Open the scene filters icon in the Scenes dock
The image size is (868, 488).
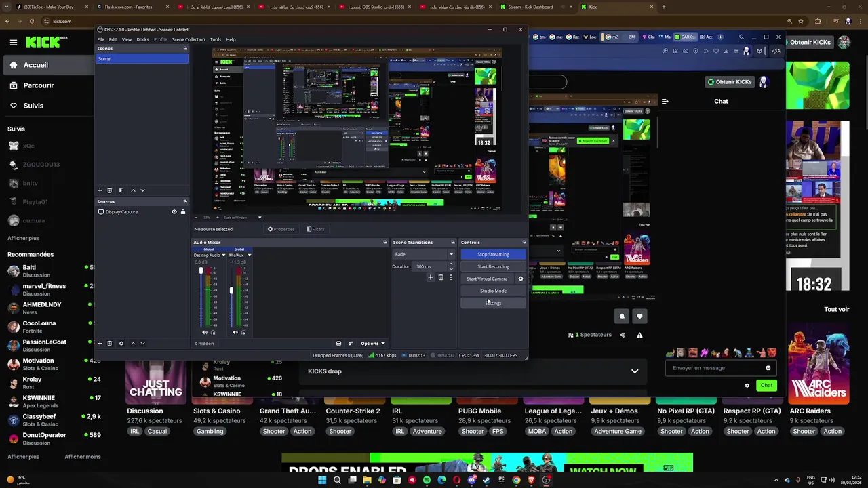tap(121, 190)
